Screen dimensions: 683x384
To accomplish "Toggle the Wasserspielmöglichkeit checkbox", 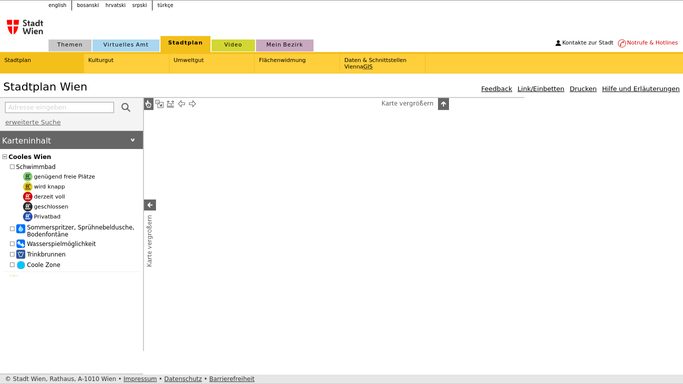I will 12,244.
